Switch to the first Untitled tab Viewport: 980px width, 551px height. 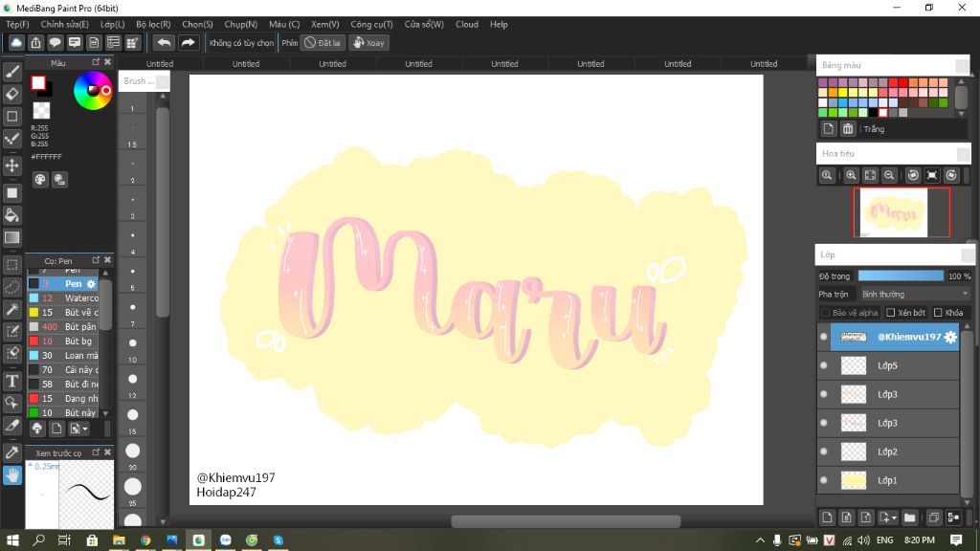click(x=160, y=64)
